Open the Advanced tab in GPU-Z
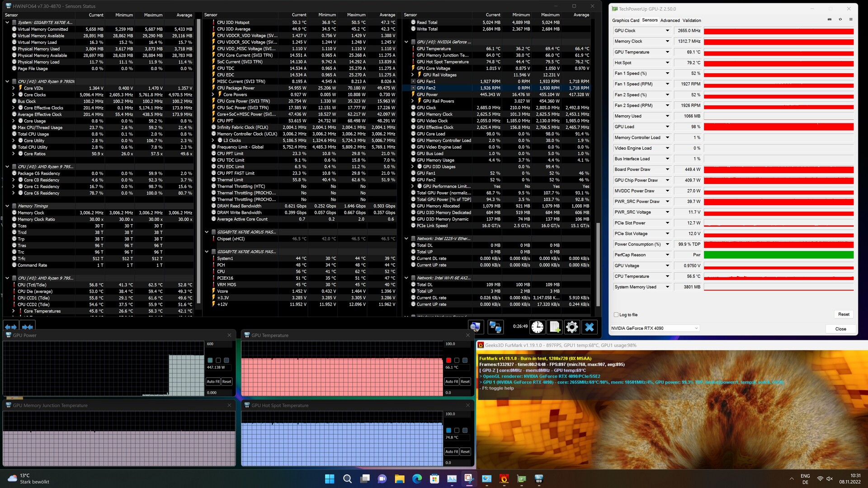This screenshot has width=868, height=488. click(670, 20)
